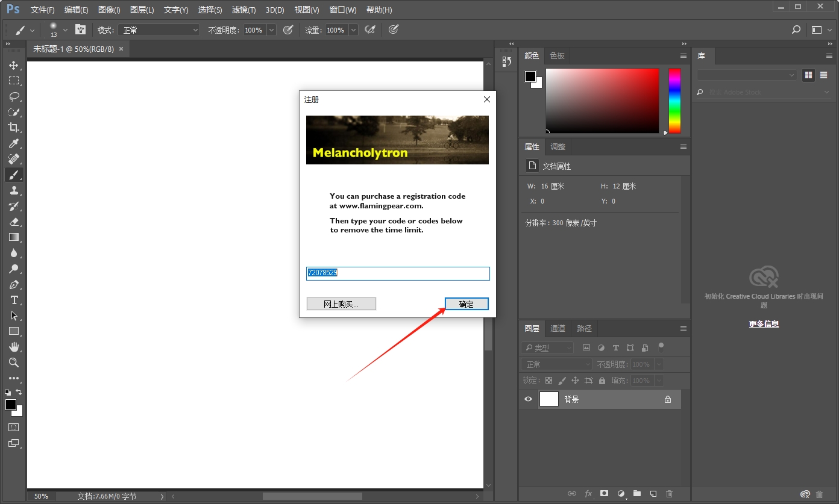Open the 滤镜 menu
Image resolution: width=839 pixels, height=504 pixels.
tap(244, 10)
